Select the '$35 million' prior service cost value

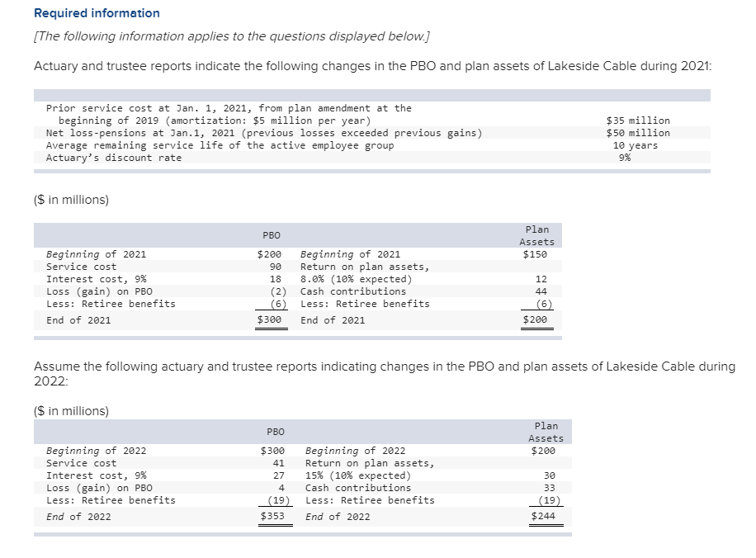(x=637, y=121)
